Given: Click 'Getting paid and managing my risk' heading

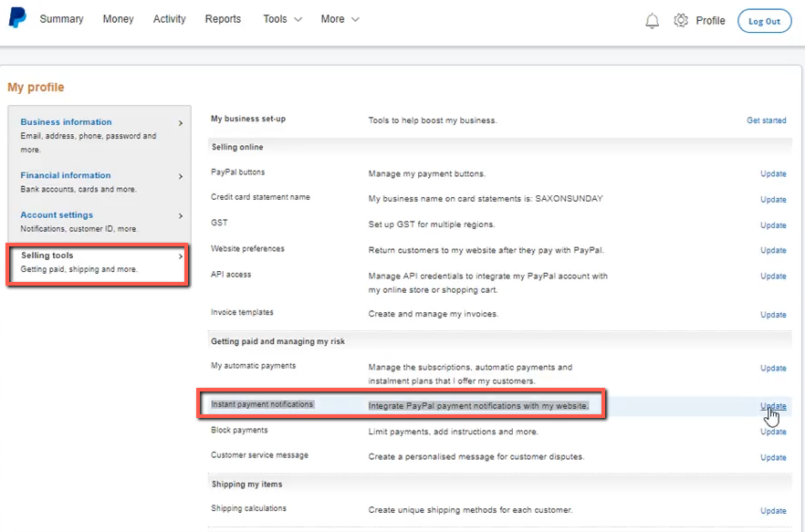Looking at the screenshot, I should pyautogui.click(x=277, y=341).
